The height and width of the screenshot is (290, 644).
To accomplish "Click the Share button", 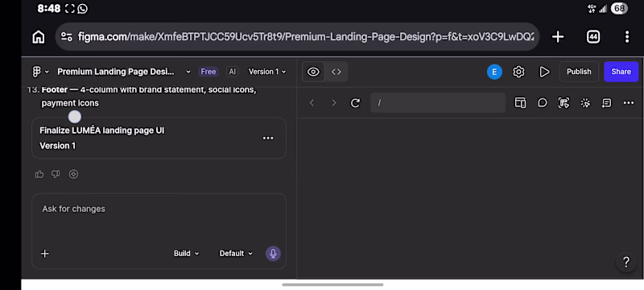I will click(621, 72).
